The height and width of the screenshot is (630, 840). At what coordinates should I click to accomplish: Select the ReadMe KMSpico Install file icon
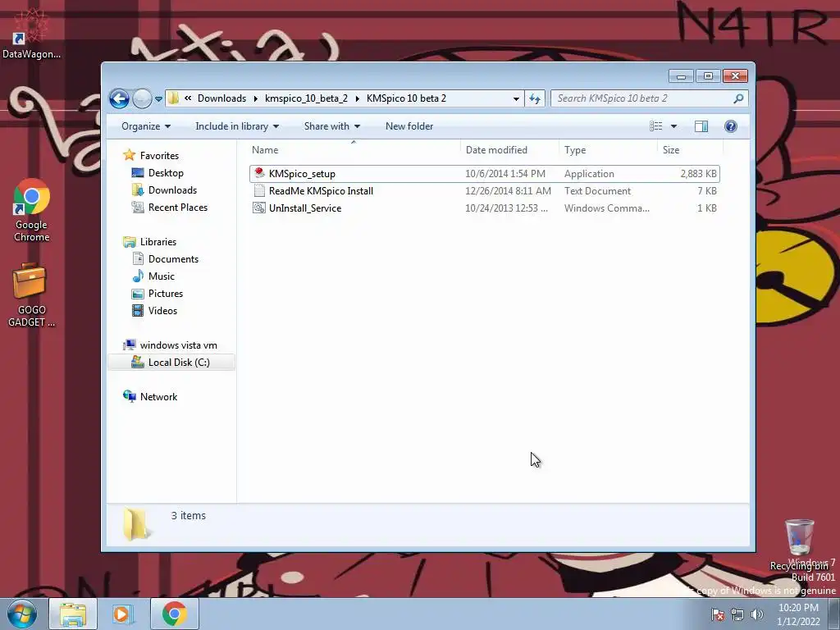259,190
